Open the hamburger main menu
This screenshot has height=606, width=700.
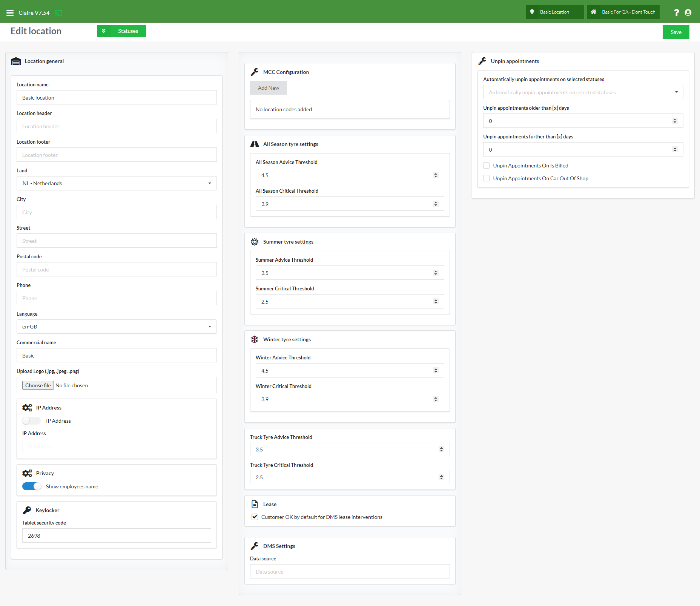click(10, 13)
